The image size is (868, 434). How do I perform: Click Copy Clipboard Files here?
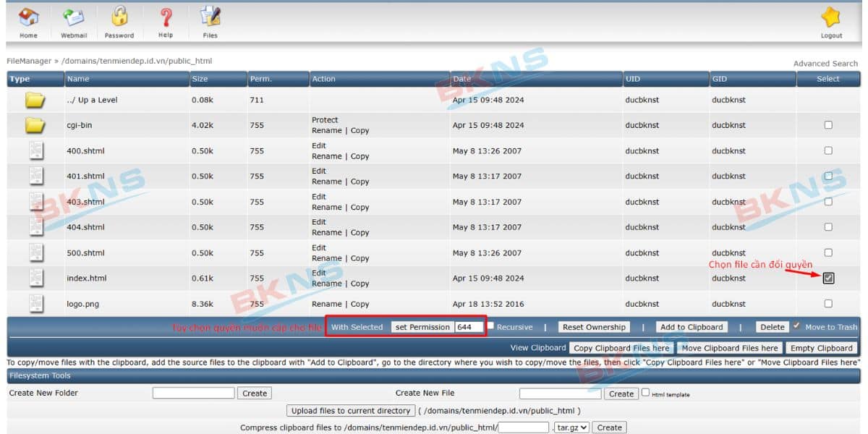click(x=621, y=347)
